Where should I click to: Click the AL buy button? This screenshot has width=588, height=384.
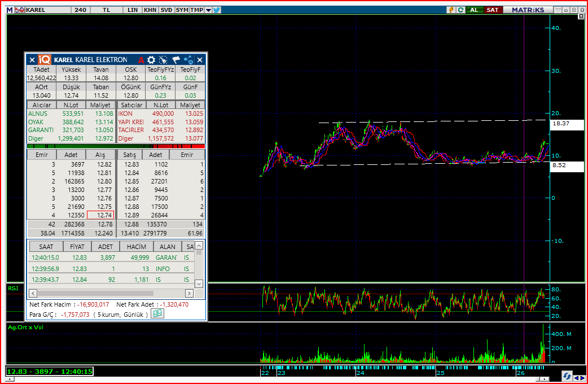click(474, 10)
